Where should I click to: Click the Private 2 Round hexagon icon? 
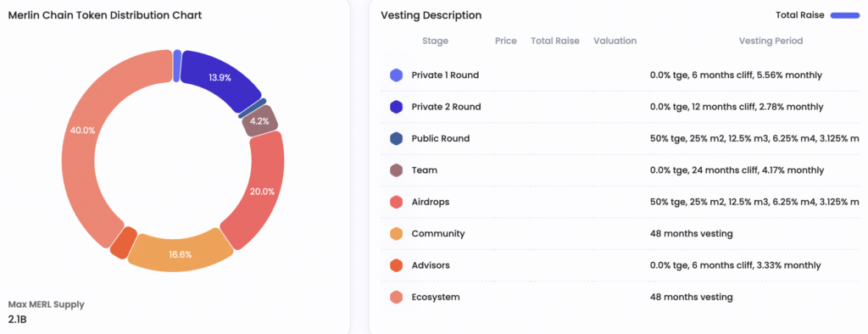(x=396, y=107)
